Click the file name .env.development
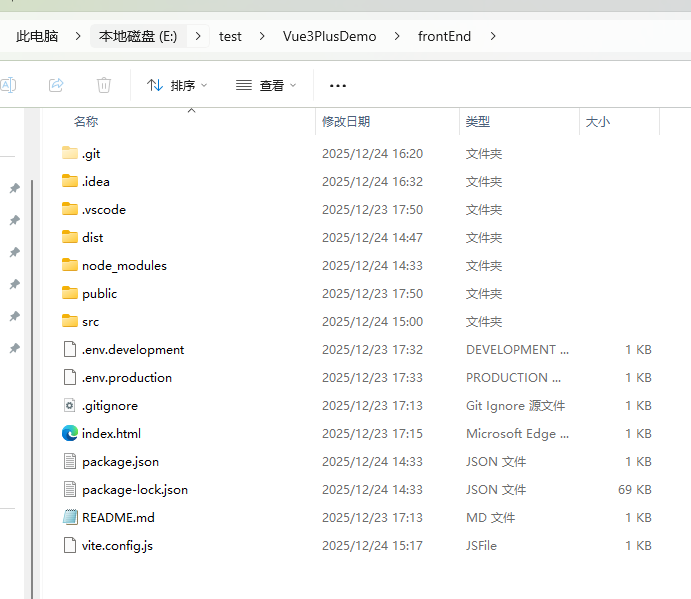This screenshot has width=691, height=599. point(133,350)
